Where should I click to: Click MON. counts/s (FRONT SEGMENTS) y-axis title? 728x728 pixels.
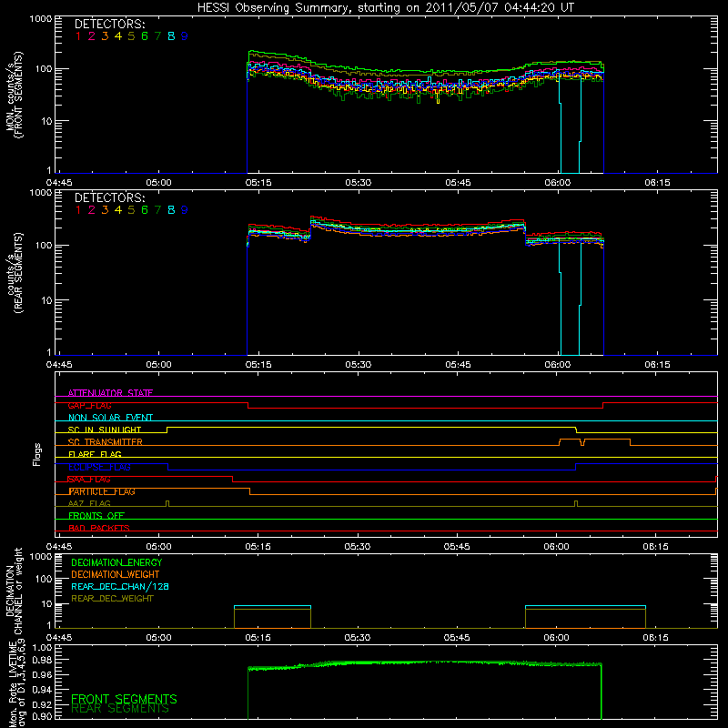pos(14,95)
